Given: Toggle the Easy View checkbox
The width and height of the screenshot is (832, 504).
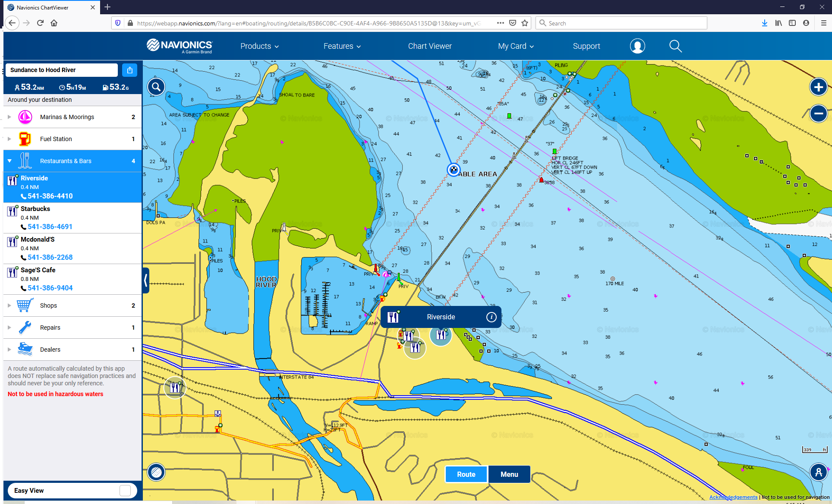Looking at the screenshot, I should [x=125, y=491].
